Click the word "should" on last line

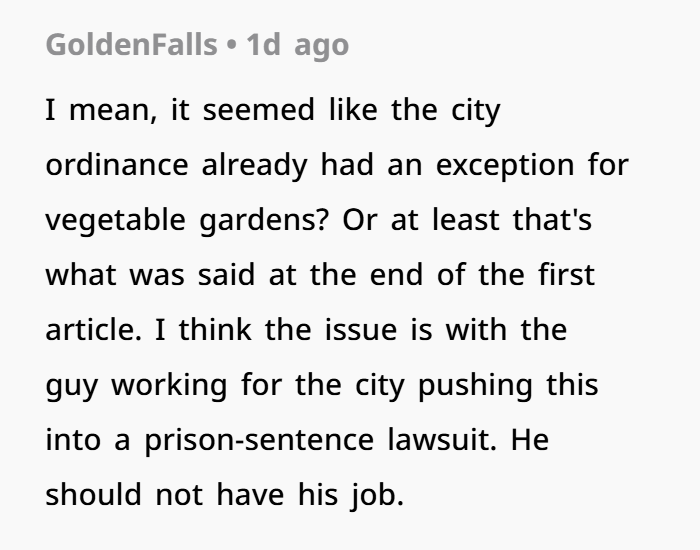click(94, 495)
